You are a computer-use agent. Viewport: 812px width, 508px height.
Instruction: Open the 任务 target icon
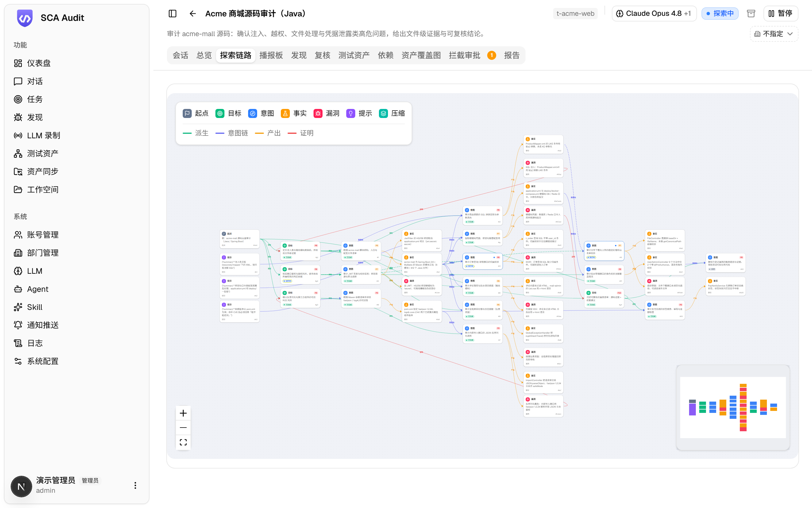[x=18, y=99]
